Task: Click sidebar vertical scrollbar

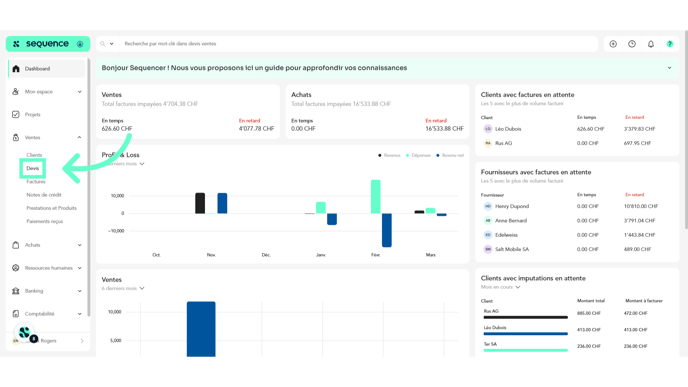Action: pyautogui.click(x=89, y=187)
